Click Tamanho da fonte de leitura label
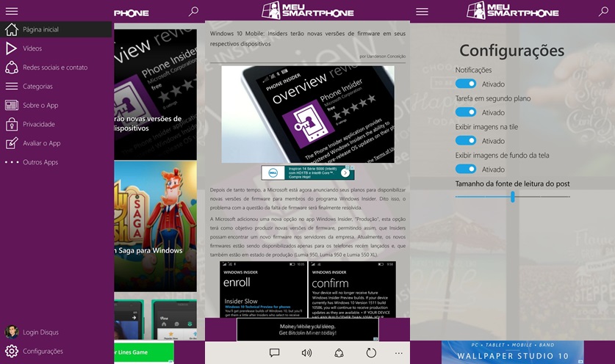This screenshot has width=615, height=364. (512, 183)
